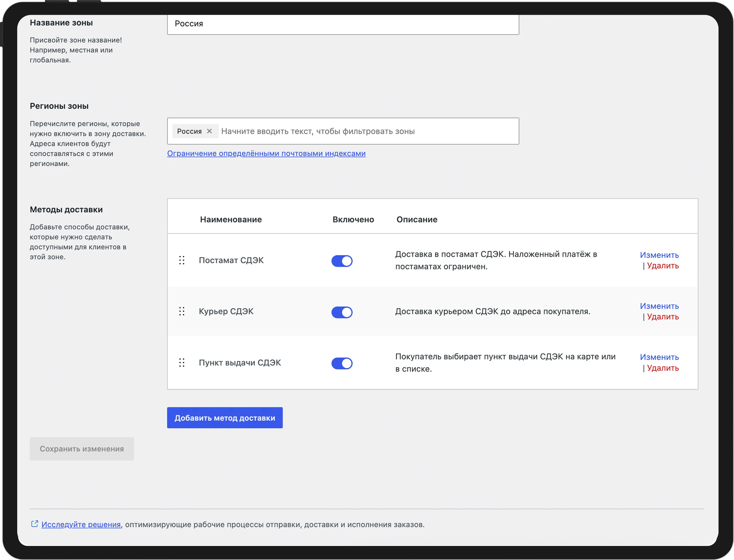Click the external link icon near Исследуйте решения
Image resolution: width=734 pixels, height=560 pixels.
coord(35,524)
